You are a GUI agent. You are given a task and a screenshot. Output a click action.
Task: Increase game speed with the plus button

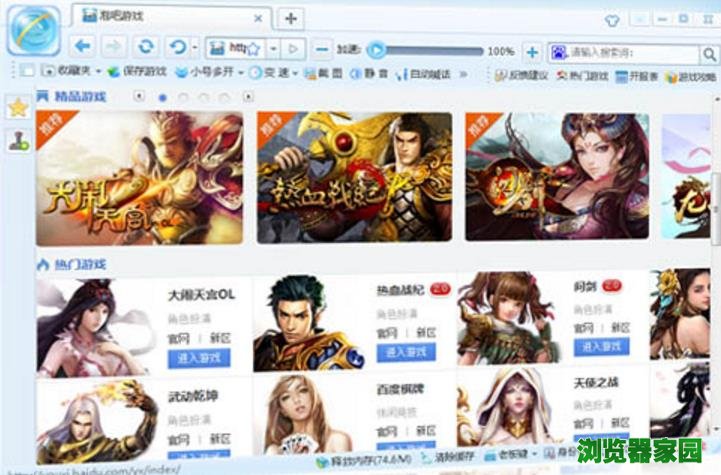tap(532, 52)
